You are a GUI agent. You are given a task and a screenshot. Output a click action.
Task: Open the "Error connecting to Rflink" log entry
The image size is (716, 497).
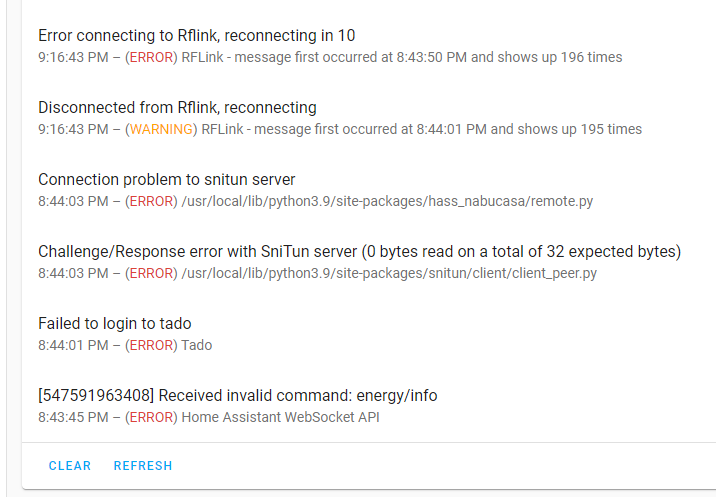click(197, 36)
